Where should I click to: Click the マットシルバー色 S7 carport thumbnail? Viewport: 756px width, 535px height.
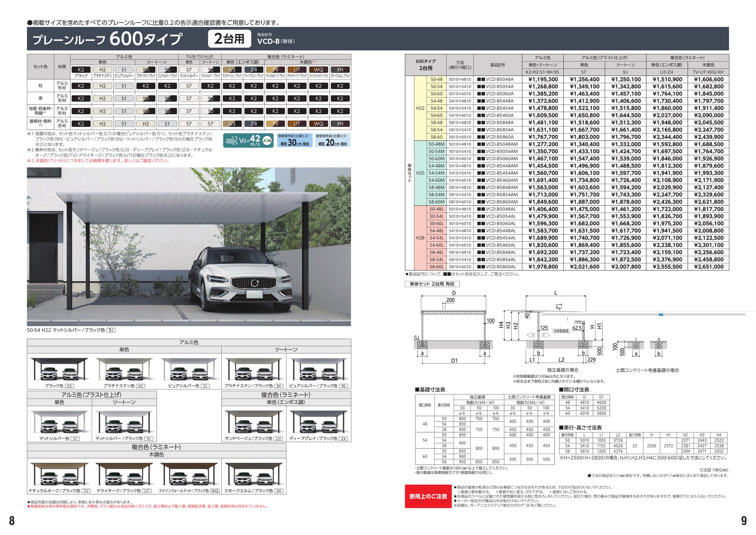[x=59, y=422]
